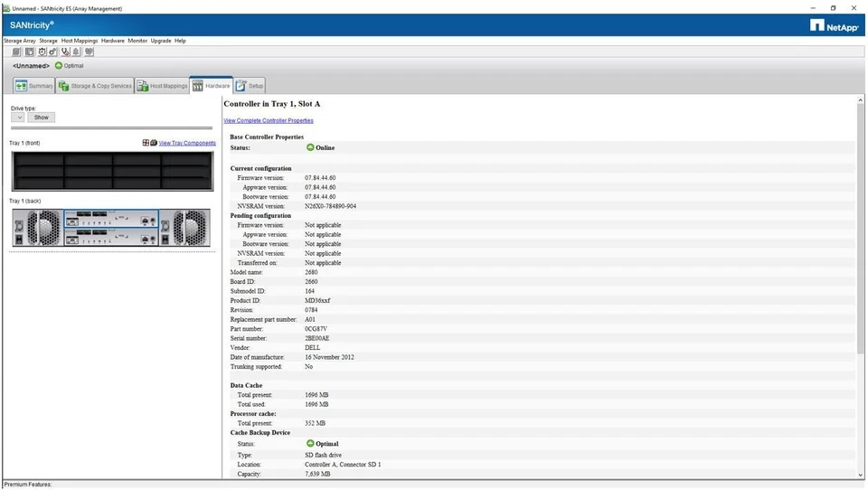The width and height of the screenshot is (868, 490).
Task: Click Location value Controller A, Connector SD 1
Action: tap(343, 465)
